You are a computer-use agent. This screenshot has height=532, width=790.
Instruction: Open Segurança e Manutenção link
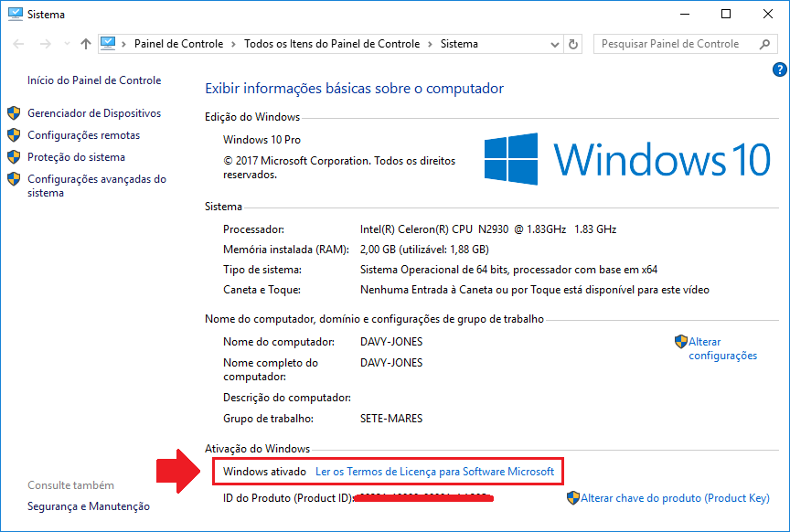[89, 506]
